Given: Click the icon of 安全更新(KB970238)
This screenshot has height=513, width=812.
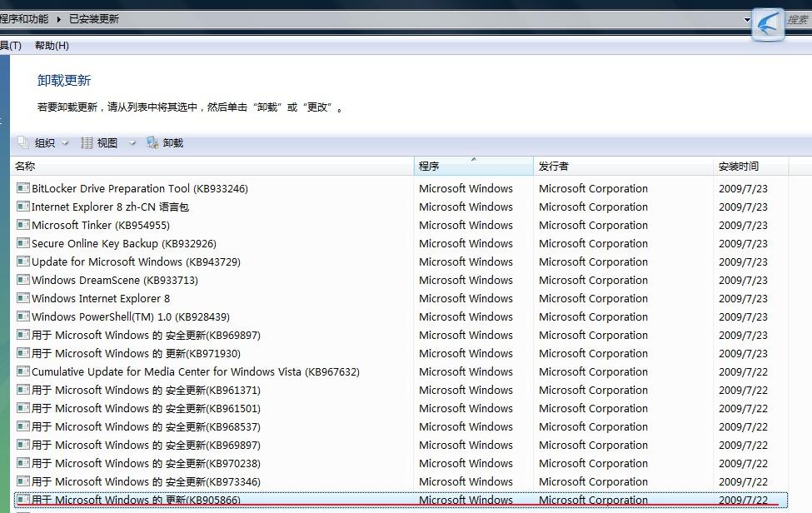Looking at the screenshot, I should click(x=22, y=463).
